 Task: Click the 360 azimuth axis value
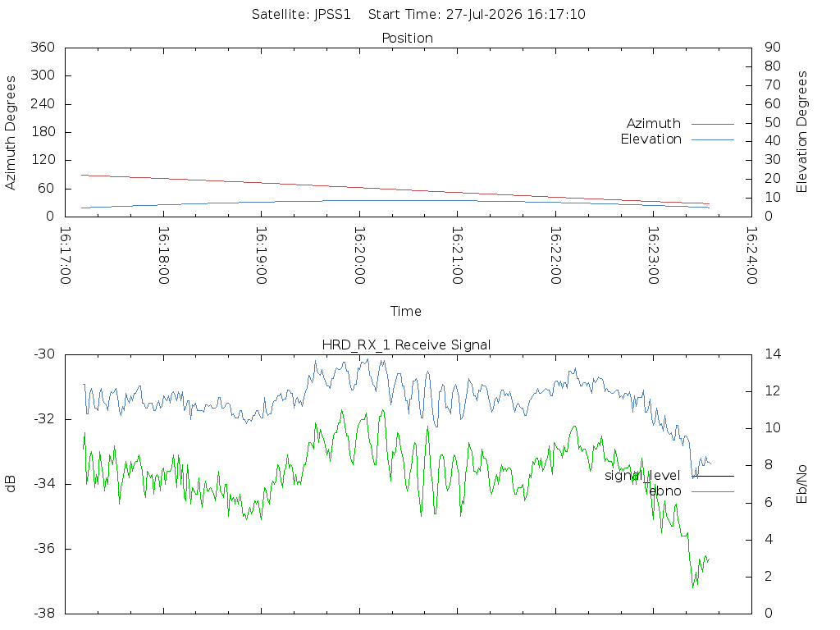[x=43, y=47]
